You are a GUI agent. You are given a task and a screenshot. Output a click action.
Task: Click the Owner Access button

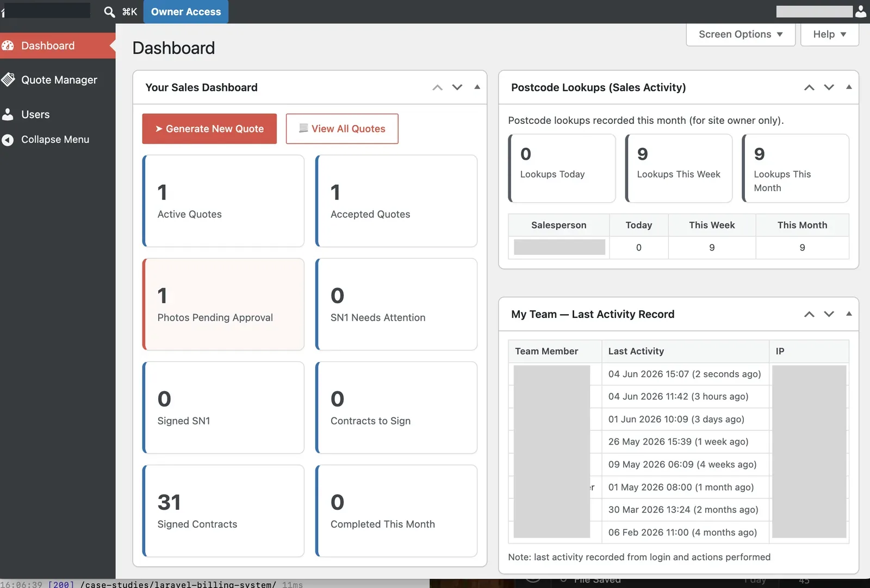click(x=186, y=11)
